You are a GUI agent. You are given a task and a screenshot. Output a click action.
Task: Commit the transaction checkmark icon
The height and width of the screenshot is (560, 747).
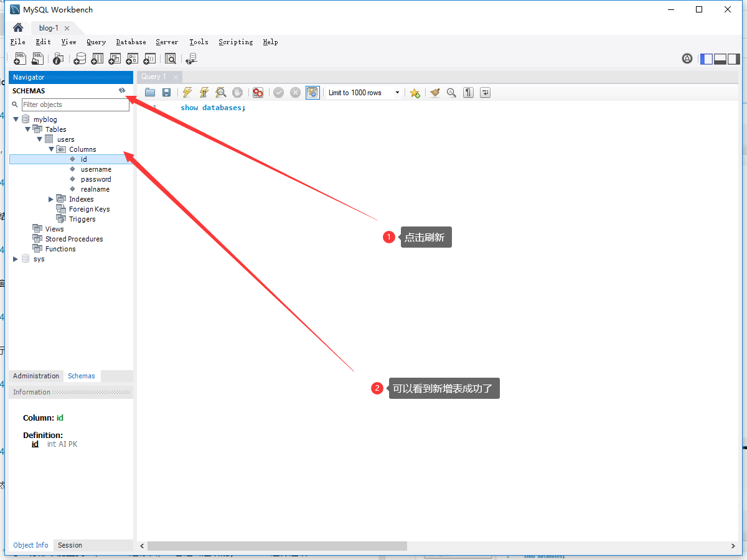coord(278,93)
